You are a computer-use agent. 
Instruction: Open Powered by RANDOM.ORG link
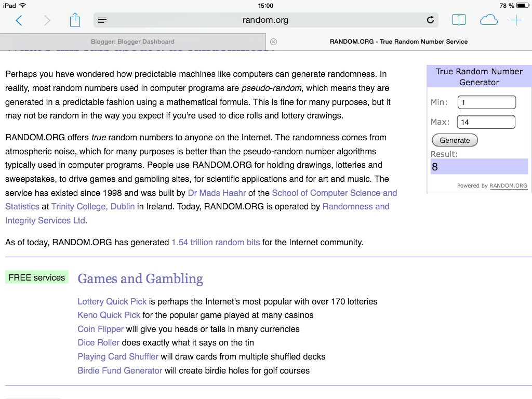(508, 185)
